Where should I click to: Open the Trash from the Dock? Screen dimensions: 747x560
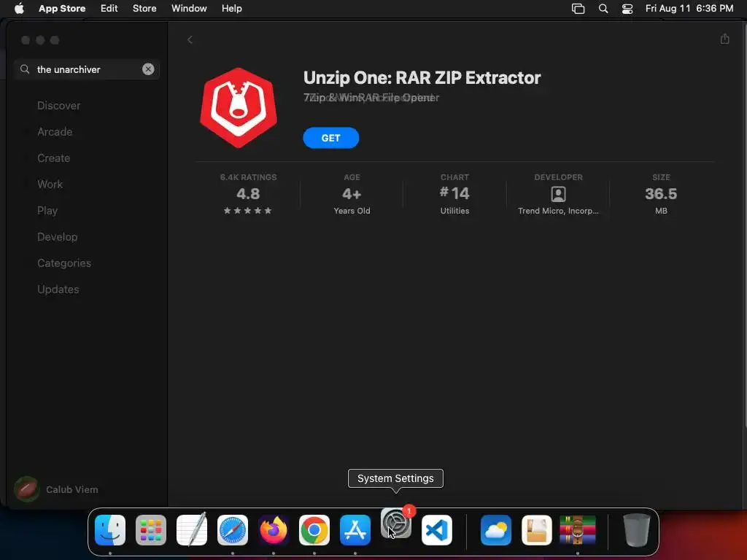pyautogui.click(x=636, y=530)
